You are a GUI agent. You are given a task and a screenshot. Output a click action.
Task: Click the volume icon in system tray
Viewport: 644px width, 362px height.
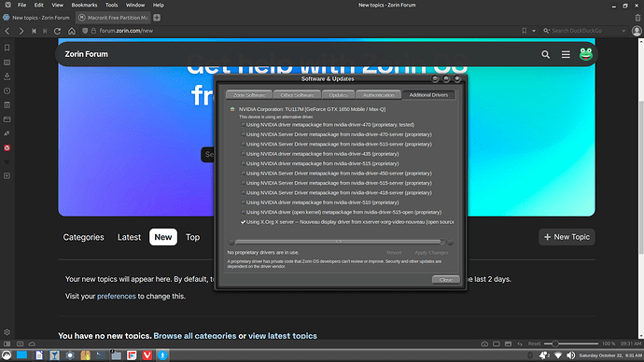(570, 355)
